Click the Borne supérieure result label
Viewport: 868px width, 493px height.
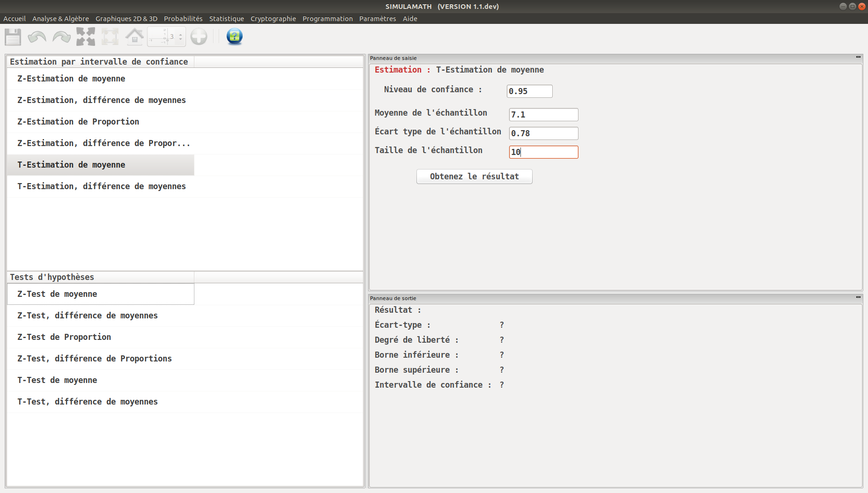click(416, 370)
